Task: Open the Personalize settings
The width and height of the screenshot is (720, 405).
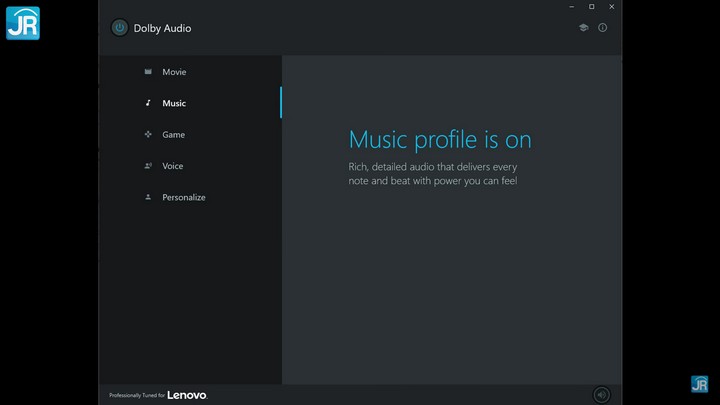Action: click(x=184, y=197)
